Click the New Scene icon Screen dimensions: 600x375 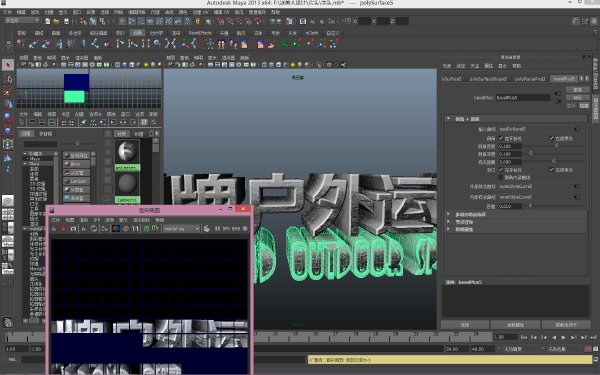pyautogui.click(x=48, y=21)
